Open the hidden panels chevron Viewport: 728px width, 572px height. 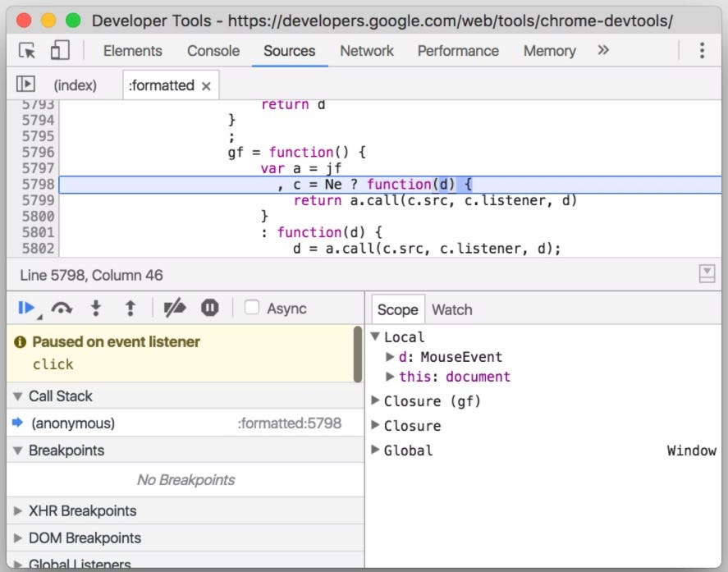coord(602,50)
